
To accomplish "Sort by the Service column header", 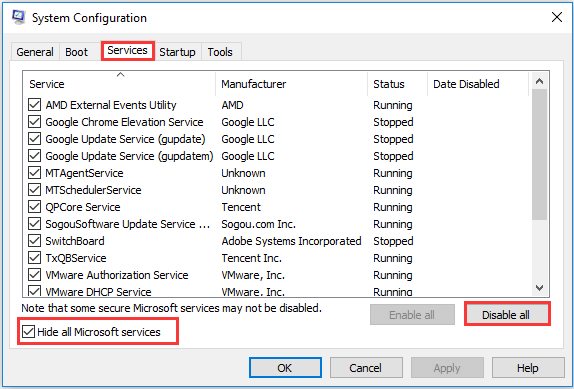I will (119, 84).
